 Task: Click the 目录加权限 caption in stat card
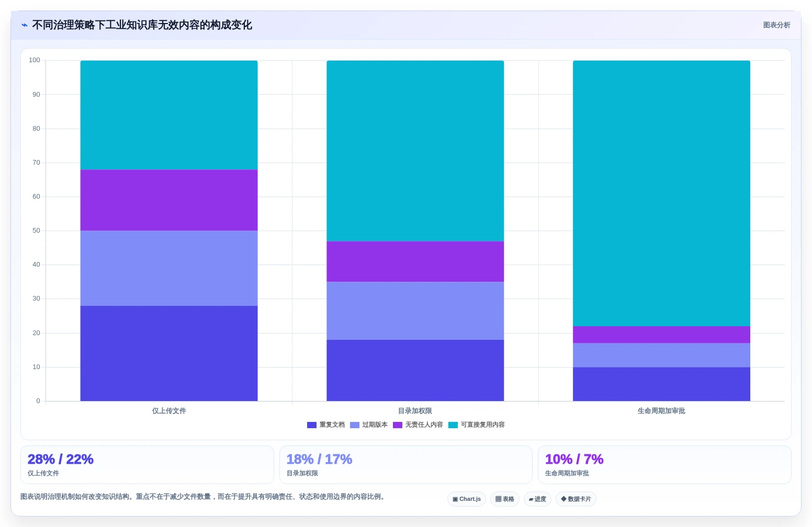pos(302,473)
